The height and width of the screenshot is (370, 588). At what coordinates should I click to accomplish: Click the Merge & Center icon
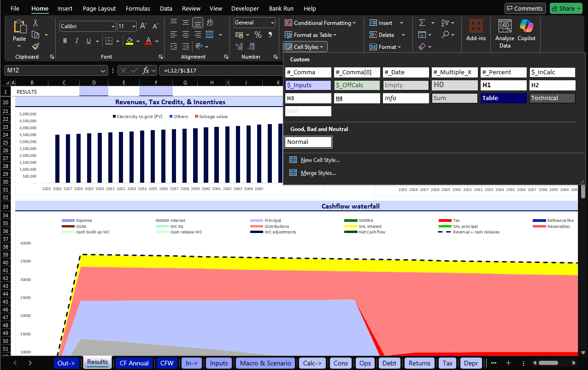210,35
